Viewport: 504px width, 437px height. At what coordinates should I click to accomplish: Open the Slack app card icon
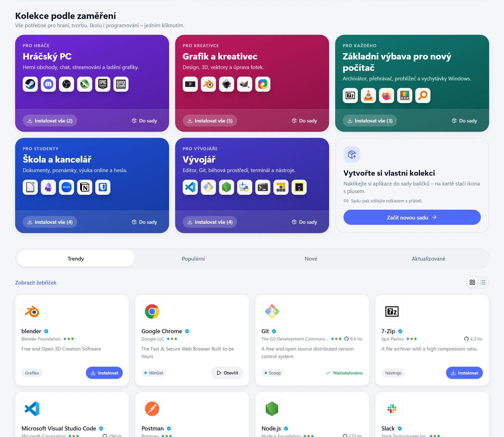pyautogui.click(x=392, y=409)
